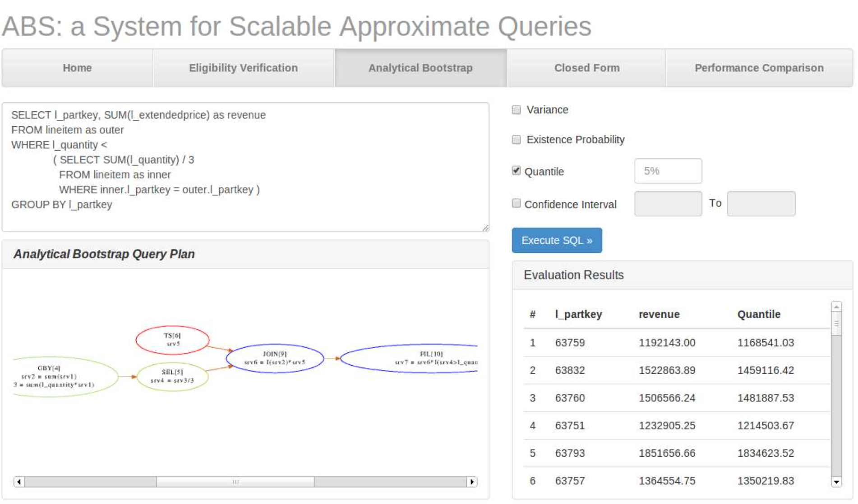Switch to the Closed Form tab

click(586, 68)
